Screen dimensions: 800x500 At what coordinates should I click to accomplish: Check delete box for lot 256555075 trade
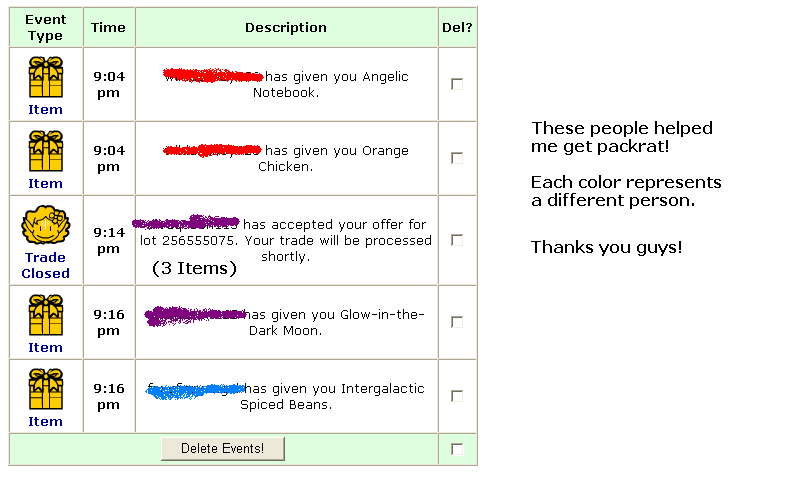pyautogui.click(x=457, y=240)
